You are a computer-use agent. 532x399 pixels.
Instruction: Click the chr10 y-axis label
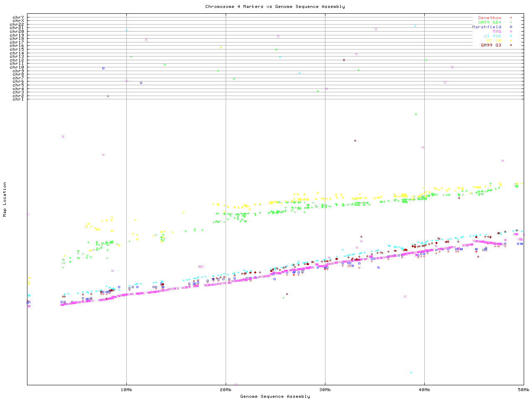(17, 67)
